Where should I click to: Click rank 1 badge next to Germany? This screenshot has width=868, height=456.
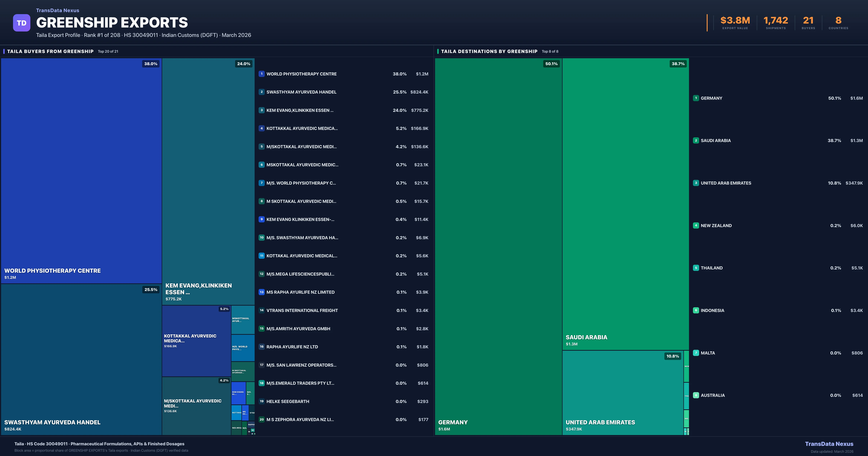click(x=696, y=98)
